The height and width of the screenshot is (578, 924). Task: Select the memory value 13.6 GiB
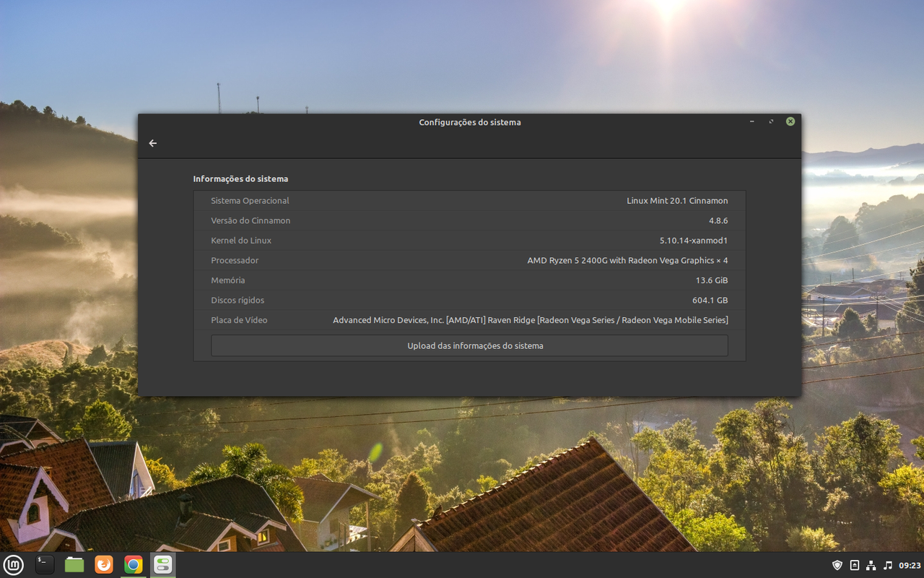(x=712, y=280)
